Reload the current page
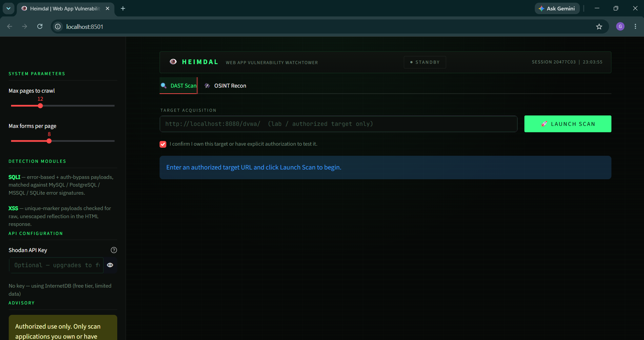This screenshot has width=644, height=340. tap(40, 27)
